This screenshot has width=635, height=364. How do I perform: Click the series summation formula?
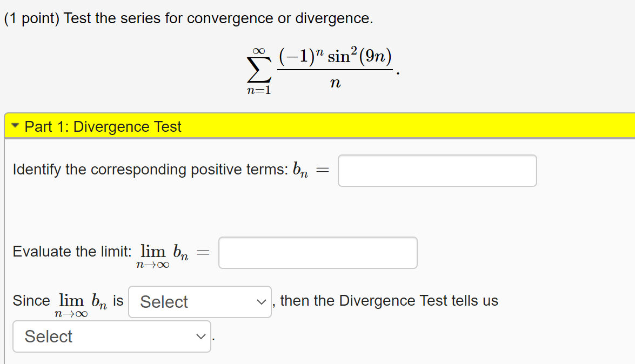pos(322,68)
